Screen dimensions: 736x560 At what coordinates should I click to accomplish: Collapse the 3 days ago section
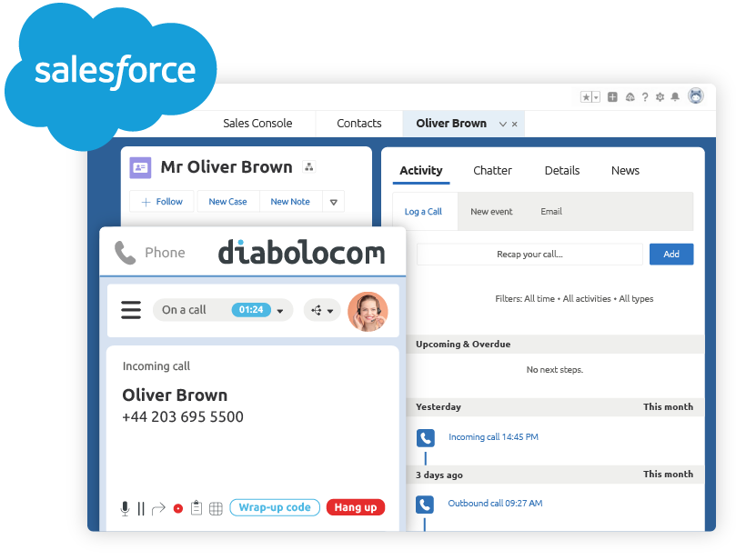555,475
